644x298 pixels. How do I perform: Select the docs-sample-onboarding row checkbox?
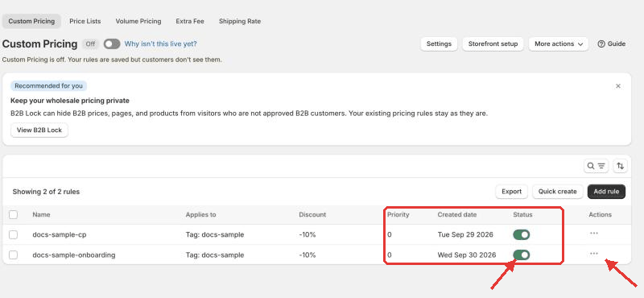[13, 255]
